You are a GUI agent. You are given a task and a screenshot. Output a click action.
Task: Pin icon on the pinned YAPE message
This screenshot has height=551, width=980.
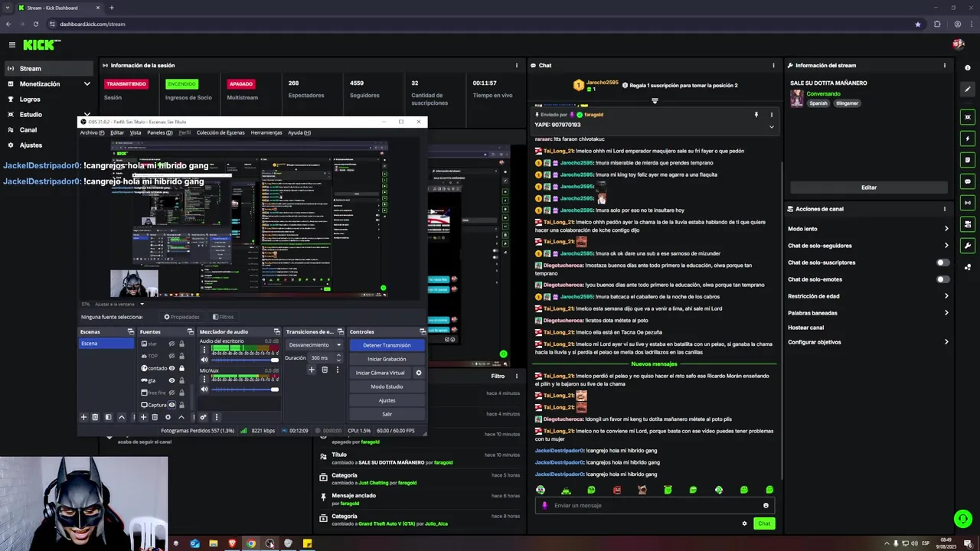tap(756, 115)
